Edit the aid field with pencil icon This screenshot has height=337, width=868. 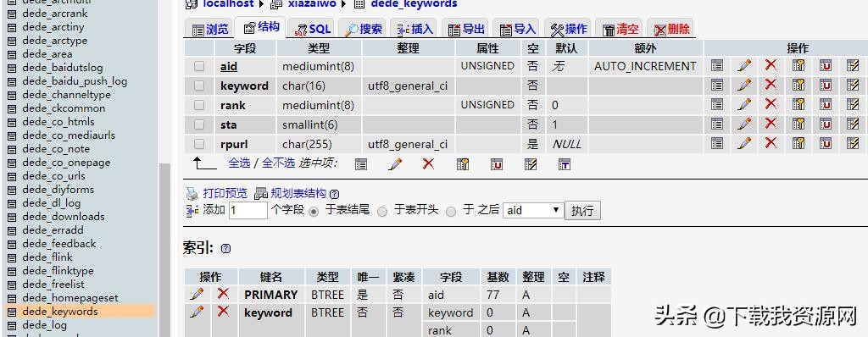coord(744,66)
